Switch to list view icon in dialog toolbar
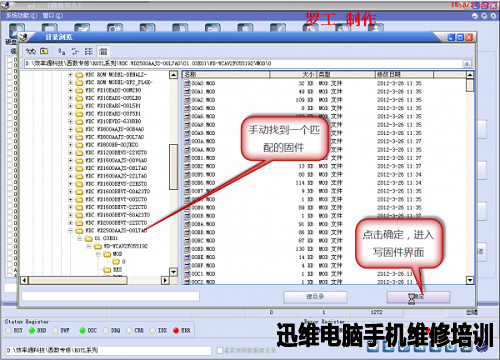 click(x=89, y=51)
